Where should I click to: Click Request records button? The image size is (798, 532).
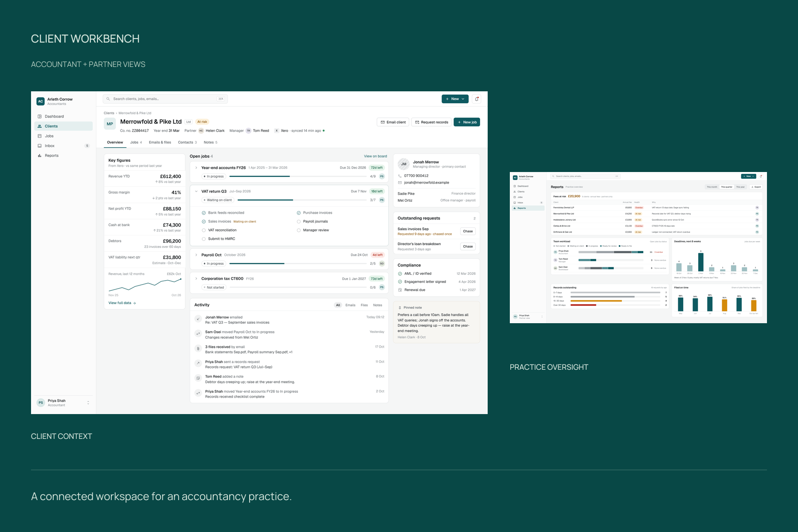(x=431, y=122)
